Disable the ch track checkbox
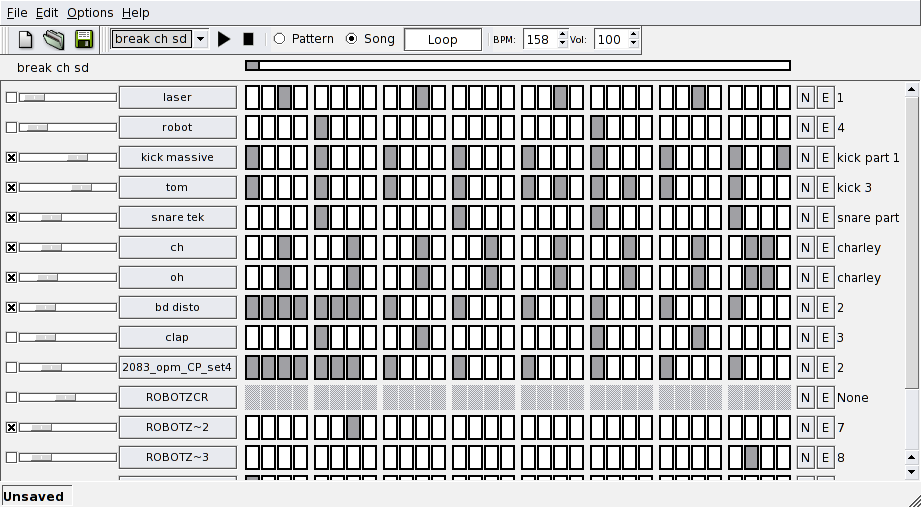 click(11, 247)
